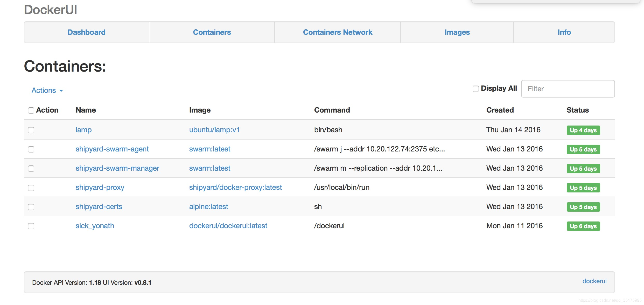Click the Up 6 days status badge
644x305 pixels.
pos(583,226)
